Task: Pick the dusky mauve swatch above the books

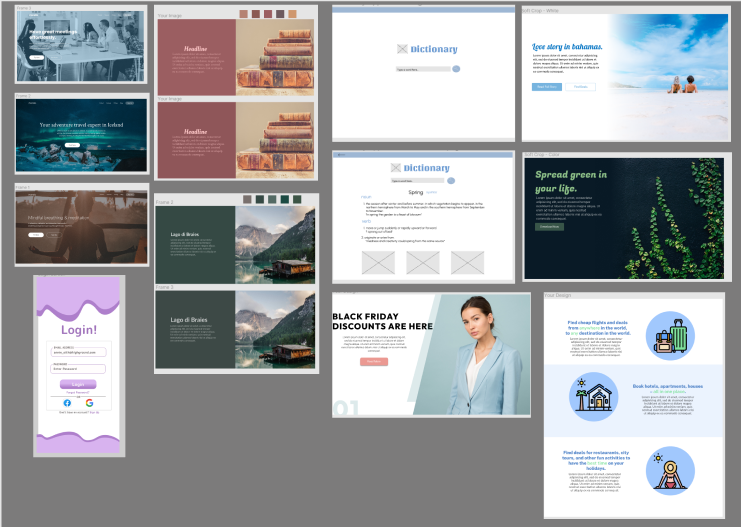Action: [x=280, y=14]
